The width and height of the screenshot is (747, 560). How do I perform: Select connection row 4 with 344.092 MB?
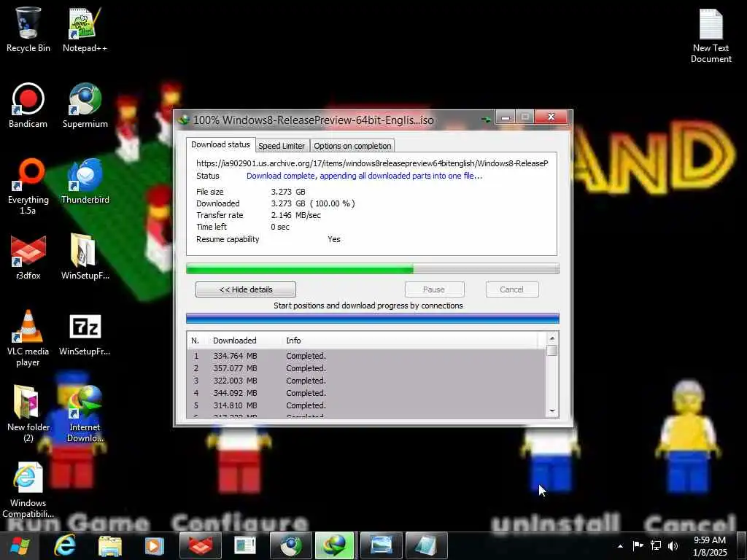click(366, 393)
